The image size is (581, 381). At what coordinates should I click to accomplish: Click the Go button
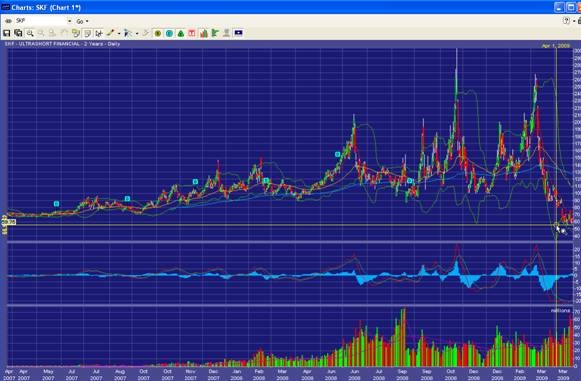(x=80, y=21)
